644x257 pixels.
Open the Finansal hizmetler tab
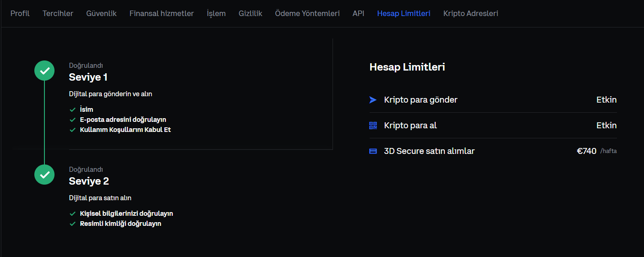click(x=161, y=13)
